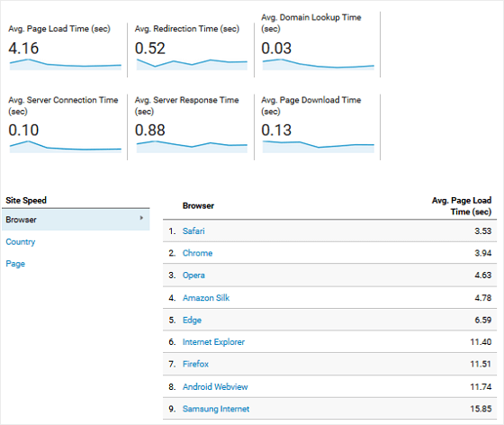Click the Avg. Redirection Time sparkline
The height and width of the screenshot is (425, 504).
(x=192, y=64)
